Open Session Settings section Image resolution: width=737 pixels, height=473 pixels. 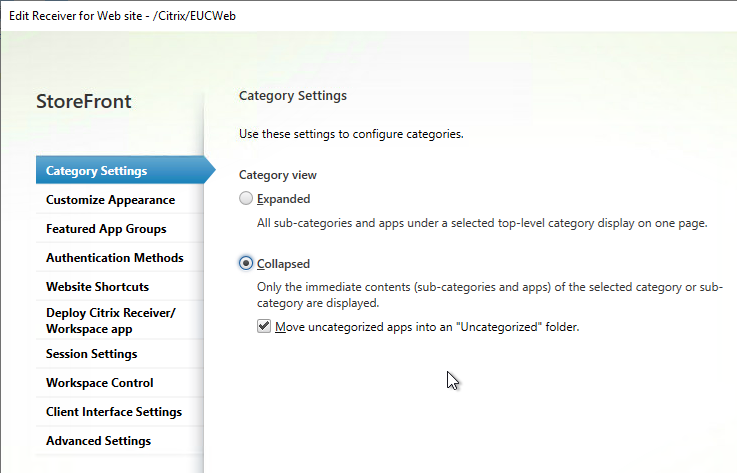tap(120, 354)
